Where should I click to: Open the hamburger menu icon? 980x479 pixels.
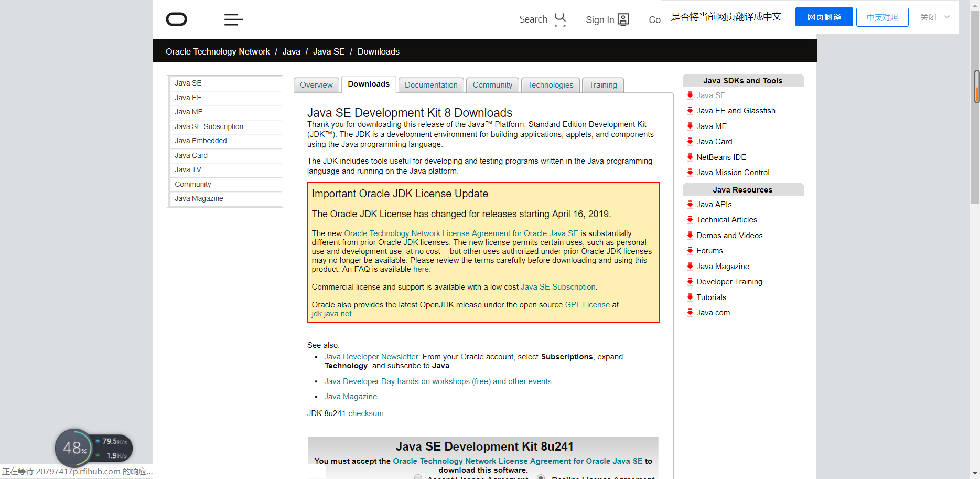233,19
